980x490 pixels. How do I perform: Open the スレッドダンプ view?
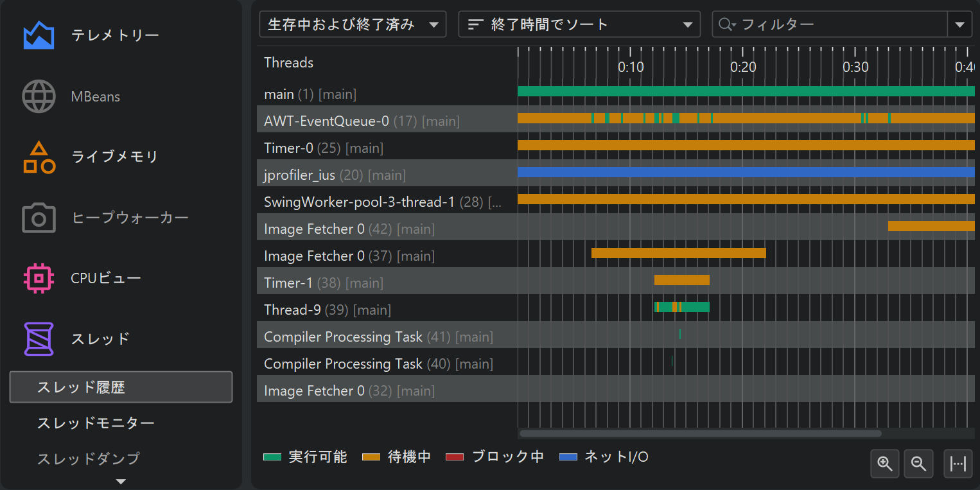coord(89,459)
